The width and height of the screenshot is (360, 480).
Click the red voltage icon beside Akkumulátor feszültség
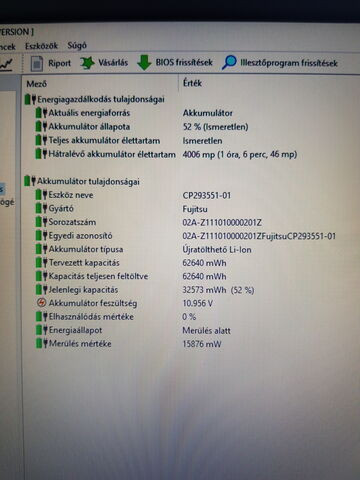click(41, 303)
